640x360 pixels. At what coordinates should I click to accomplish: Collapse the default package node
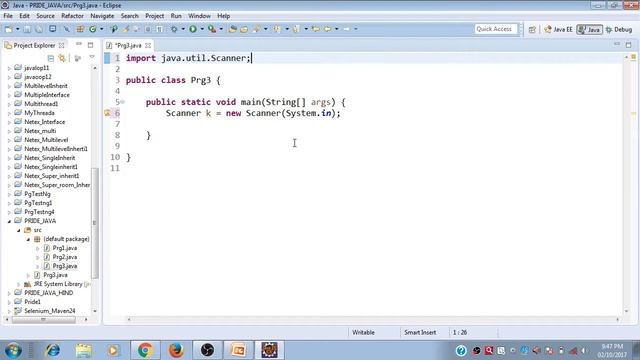pyautogui.click(x=29, y=239)
